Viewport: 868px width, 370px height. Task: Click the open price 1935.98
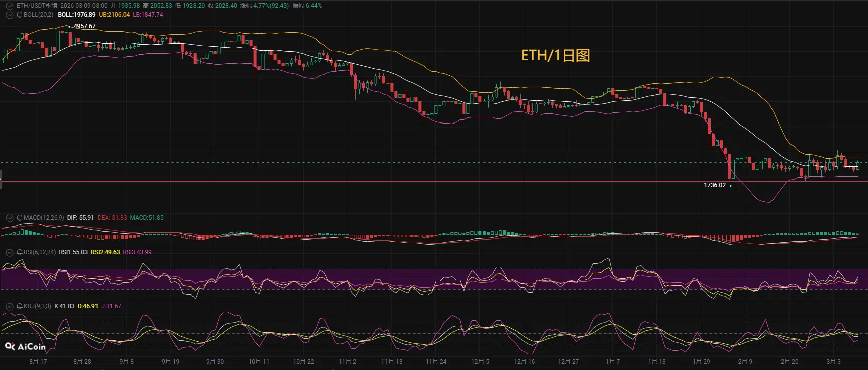(129, 6)
